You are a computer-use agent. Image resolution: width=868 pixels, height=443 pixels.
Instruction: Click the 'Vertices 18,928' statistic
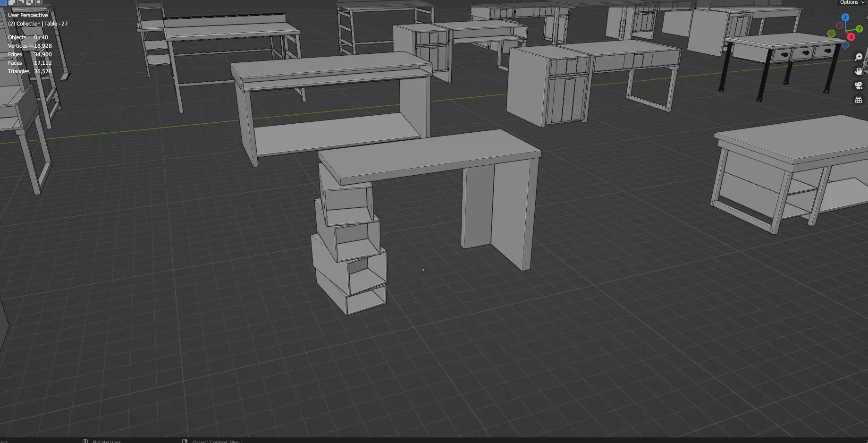pos(30,46)
